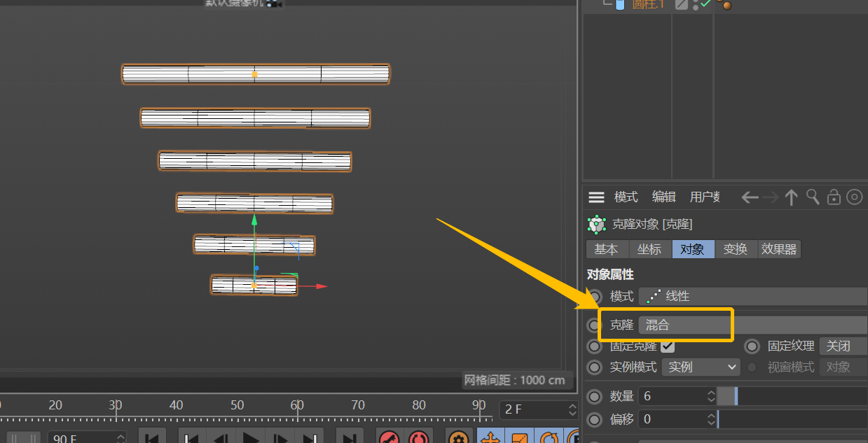The width and height of the screenshot is (868, 443).
Task: Click the red X axis arrow
Action: [x=321, y=286]
